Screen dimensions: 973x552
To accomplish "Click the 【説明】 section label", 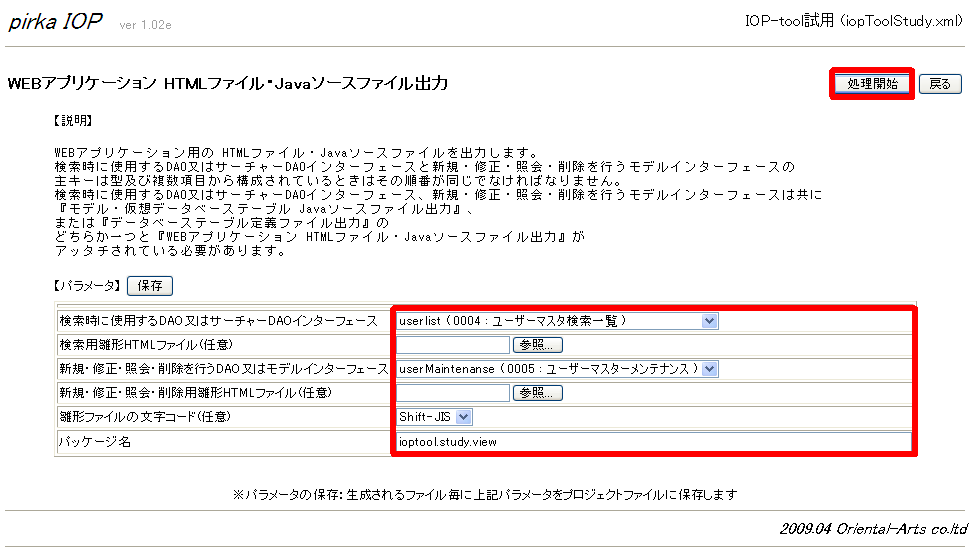I will (x=73, y=120).
